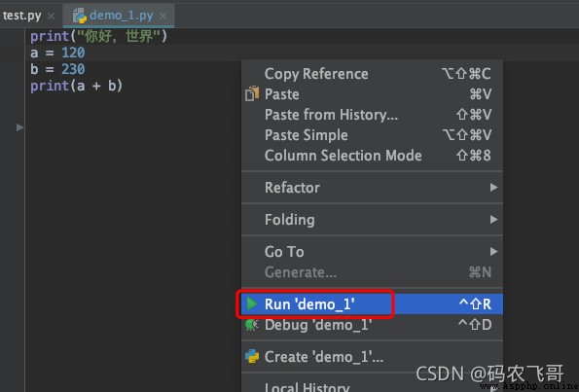Expand the Refactor submenu arrow
This screenshot has width=579, height=392.
tap(493, 188)
